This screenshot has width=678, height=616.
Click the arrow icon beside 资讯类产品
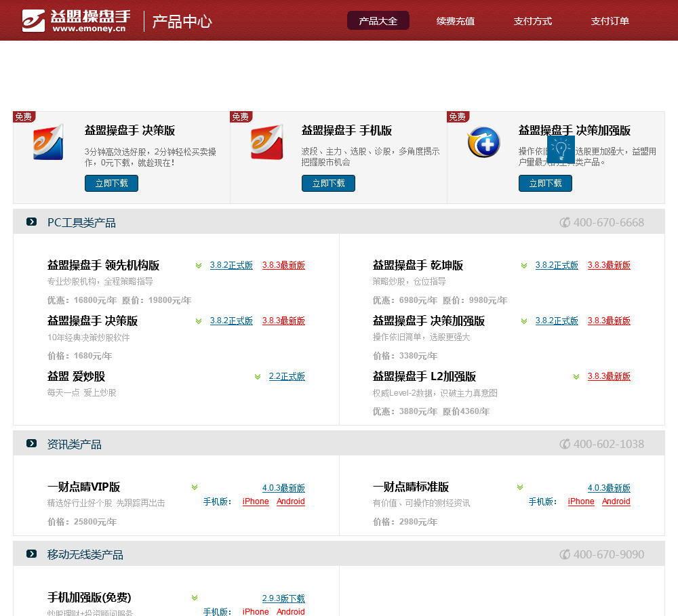(32, 443)
